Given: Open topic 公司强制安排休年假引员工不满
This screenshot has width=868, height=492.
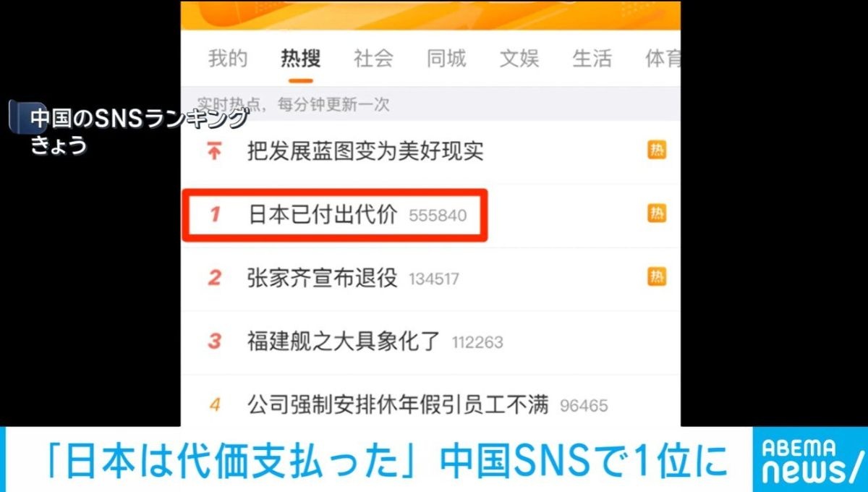Looking at the screenshot, I should [399, 404].
